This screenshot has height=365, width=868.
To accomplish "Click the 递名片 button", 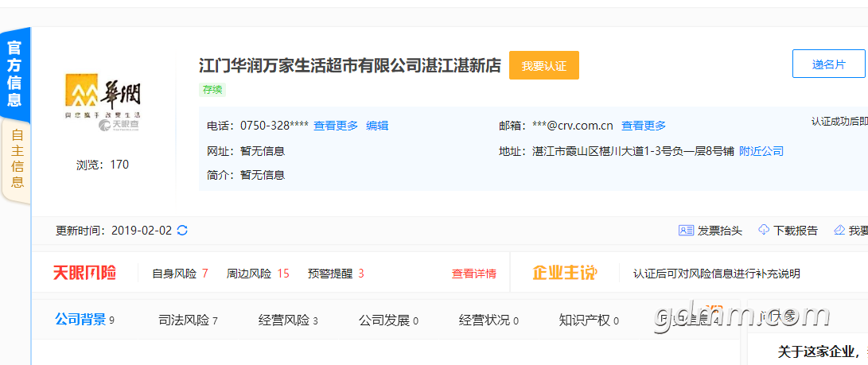I will tap(829, 64).
